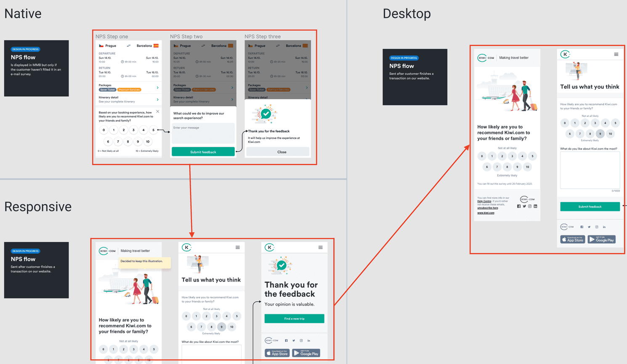Expand Packages chevron in NPS Step two
The width and height of the screenshot is (627, 364).
232,87
